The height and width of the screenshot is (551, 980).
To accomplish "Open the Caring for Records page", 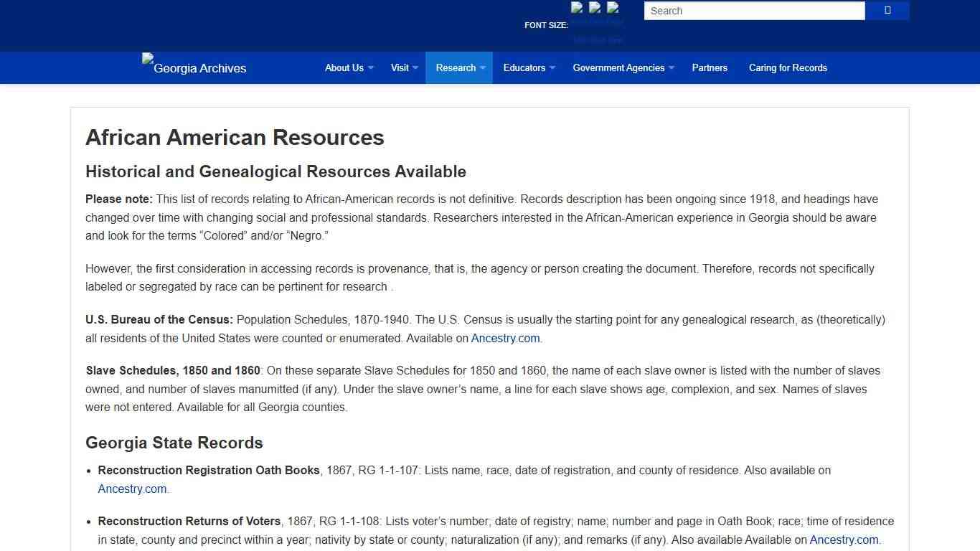I will 788,67.
